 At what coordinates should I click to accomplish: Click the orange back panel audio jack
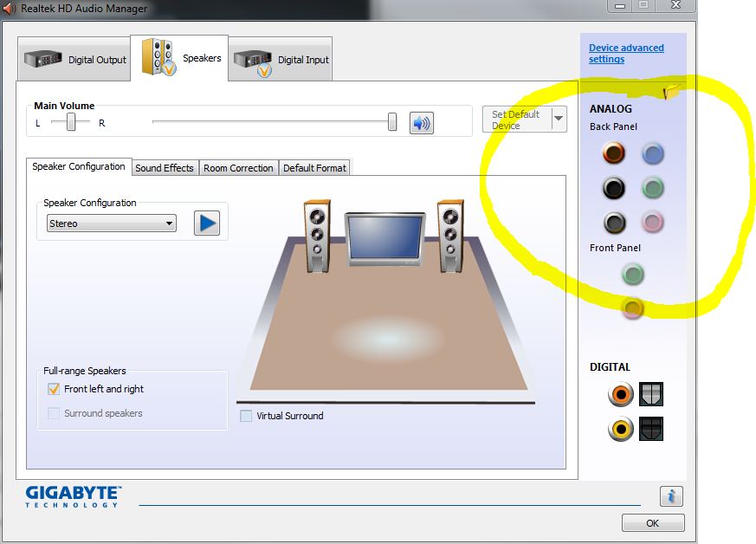[x=614, y=153]
